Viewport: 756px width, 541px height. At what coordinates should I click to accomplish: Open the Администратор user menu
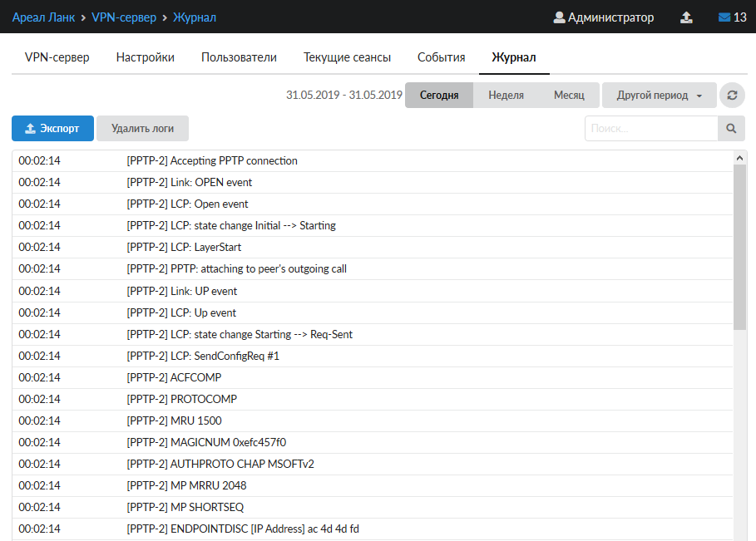coord(604,17)
